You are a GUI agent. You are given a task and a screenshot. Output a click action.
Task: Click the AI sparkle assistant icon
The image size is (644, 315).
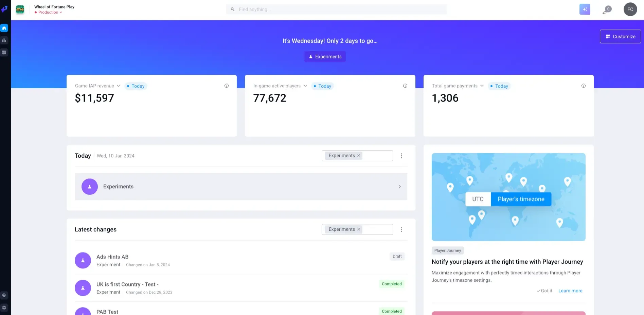coord(585,10)
